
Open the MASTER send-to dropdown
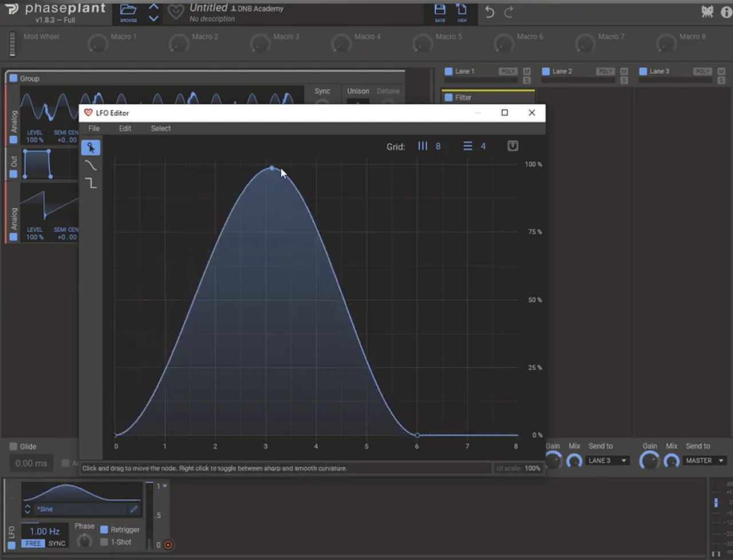[x=705, y=460]
